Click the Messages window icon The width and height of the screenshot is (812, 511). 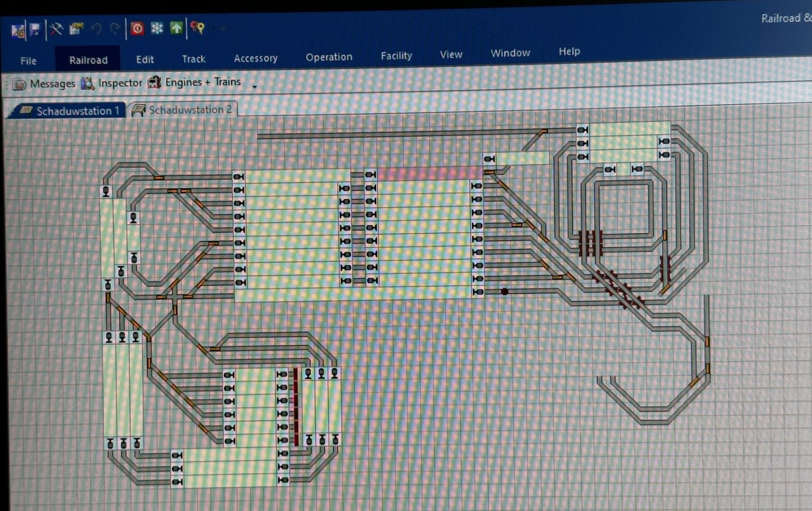19,84
